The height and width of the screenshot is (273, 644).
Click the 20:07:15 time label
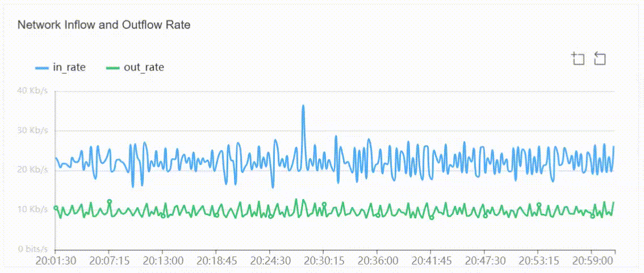click(x=108, y=261)
